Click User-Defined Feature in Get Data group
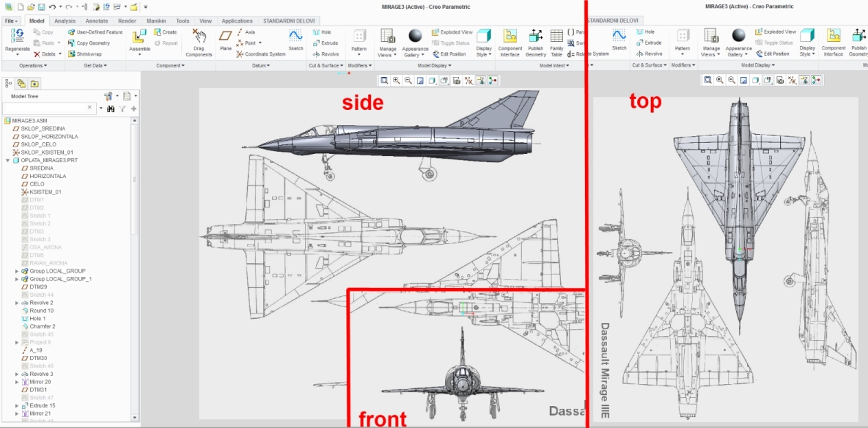Screen dimensions: 868x428 click(x=95, y=32)
